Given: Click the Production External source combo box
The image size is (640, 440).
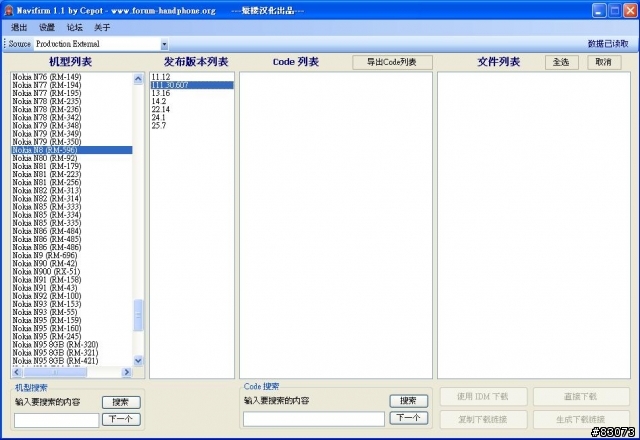Looking at the screenshot, I should [x=101, y=44].
